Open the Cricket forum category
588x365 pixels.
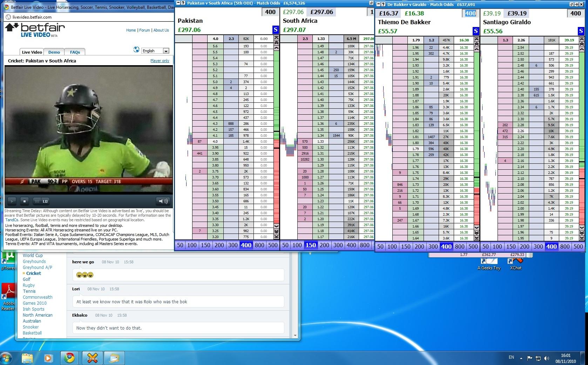(x=34, y=273)
